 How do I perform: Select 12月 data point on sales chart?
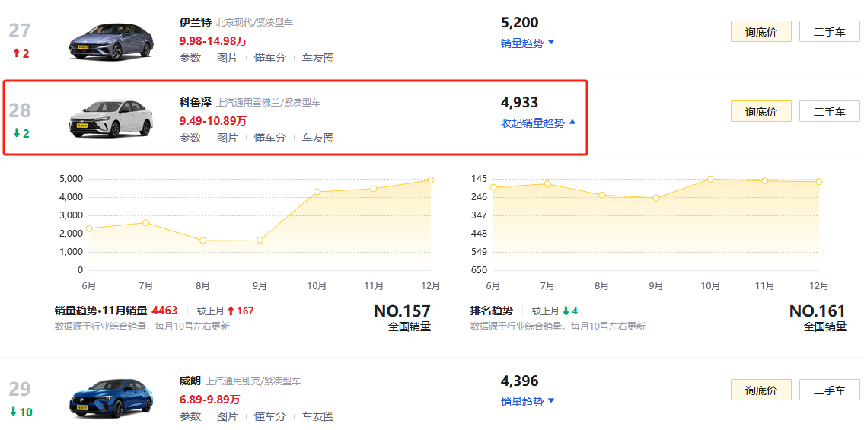click(x=430, y=180)
